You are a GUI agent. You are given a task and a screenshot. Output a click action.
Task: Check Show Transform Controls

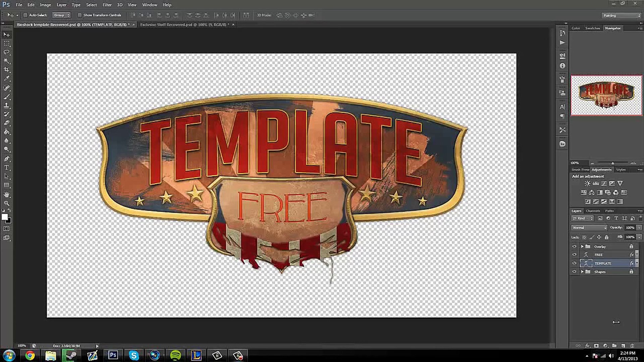tap(79, 15)
